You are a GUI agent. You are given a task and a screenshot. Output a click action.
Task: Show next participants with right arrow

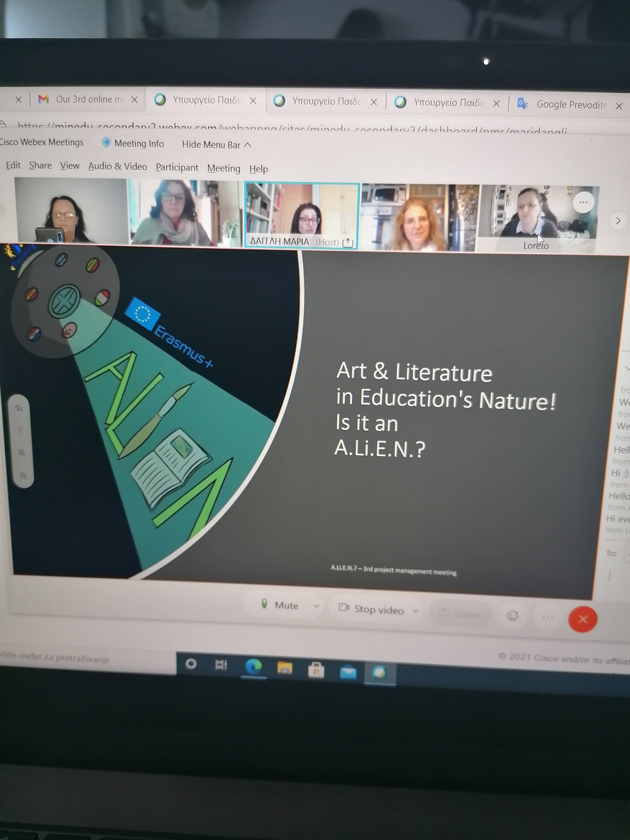(618, 221)
